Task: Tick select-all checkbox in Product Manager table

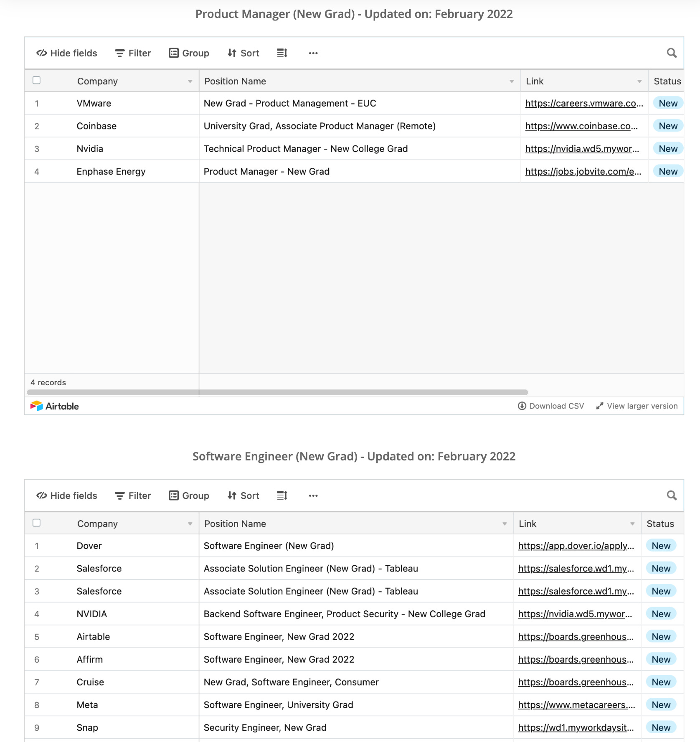Action: tap(37, 80)
